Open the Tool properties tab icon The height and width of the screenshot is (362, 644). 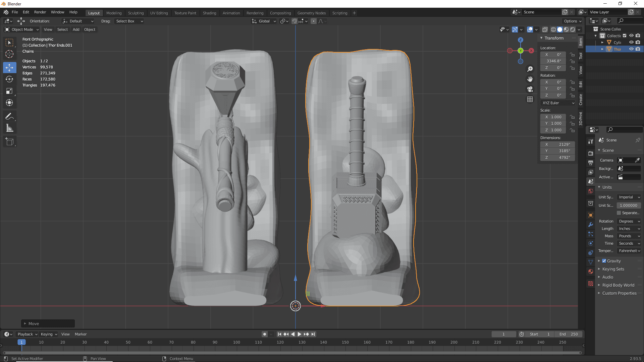tap(591, 142)
